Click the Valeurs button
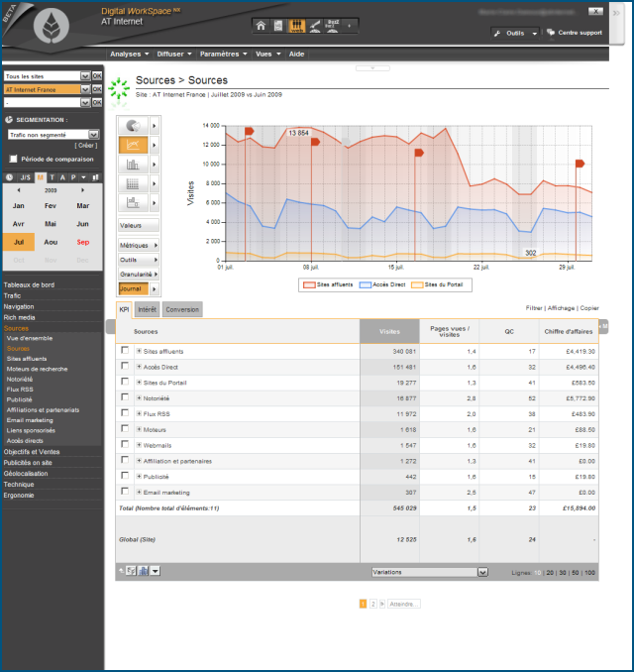The width and height of the screenshot is (634, 672). (138, 225)
